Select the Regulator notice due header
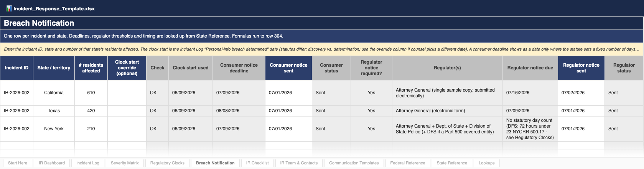This screenshot has width=644, height=169. pos(530,68)
